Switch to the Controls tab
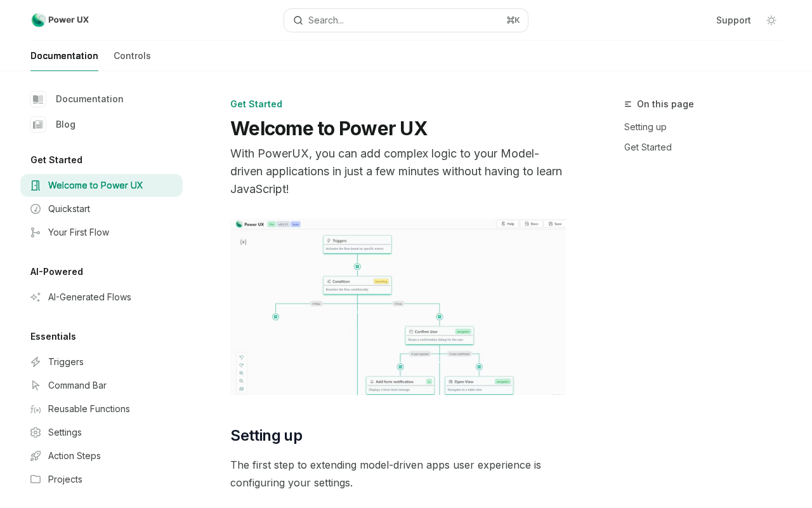This screenshot has height=508, width=812. click(132, 56)
